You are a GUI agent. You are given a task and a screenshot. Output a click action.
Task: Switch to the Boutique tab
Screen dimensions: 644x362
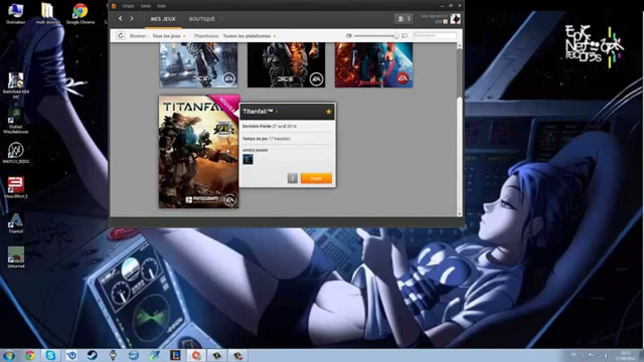point(202,19)
